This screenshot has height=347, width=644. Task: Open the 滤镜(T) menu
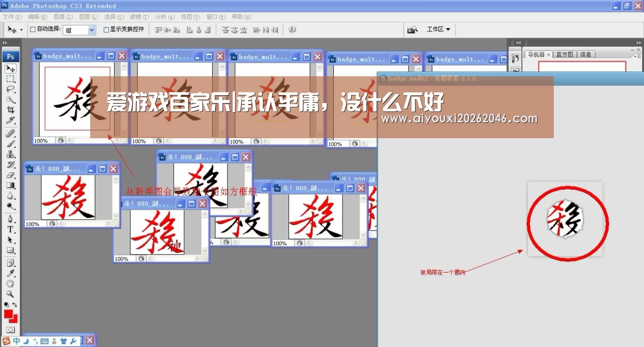(x=139, y=17)
